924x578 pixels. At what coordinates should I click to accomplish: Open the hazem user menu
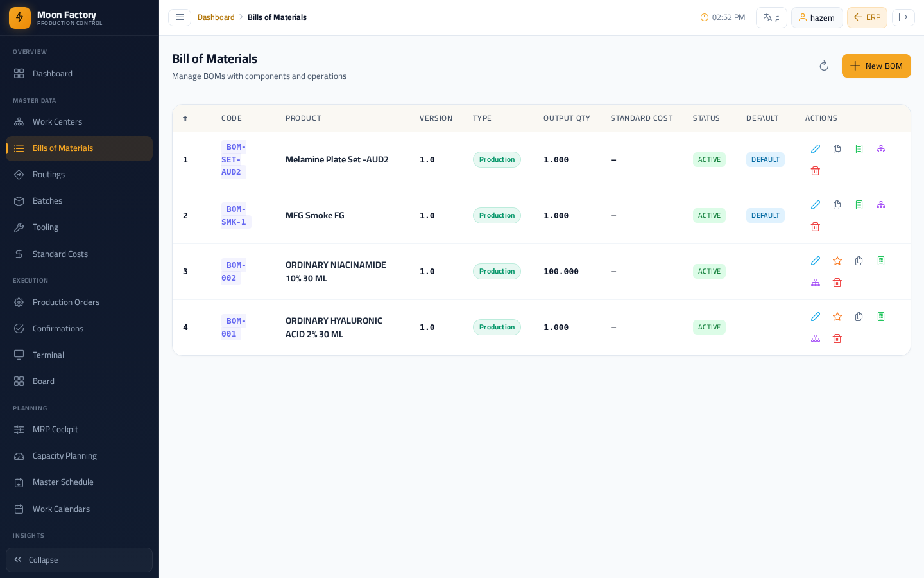[817, 17]
